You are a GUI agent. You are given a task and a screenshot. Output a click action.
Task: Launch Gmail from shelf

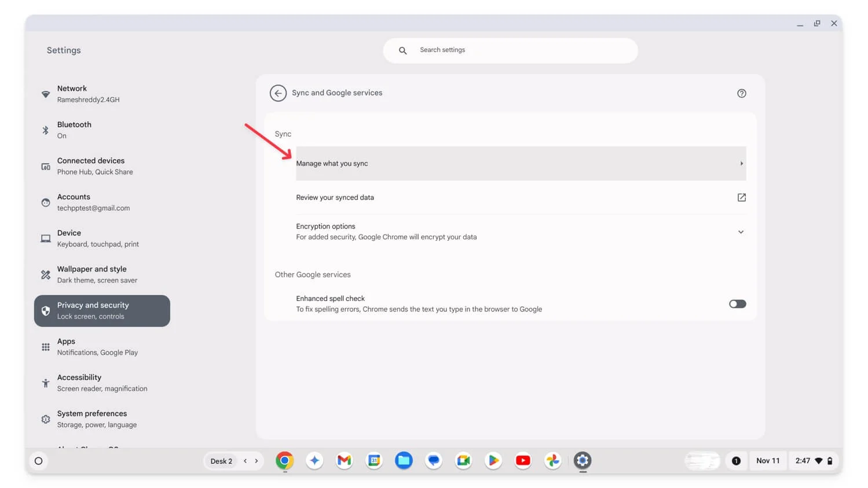coord(345,461)
